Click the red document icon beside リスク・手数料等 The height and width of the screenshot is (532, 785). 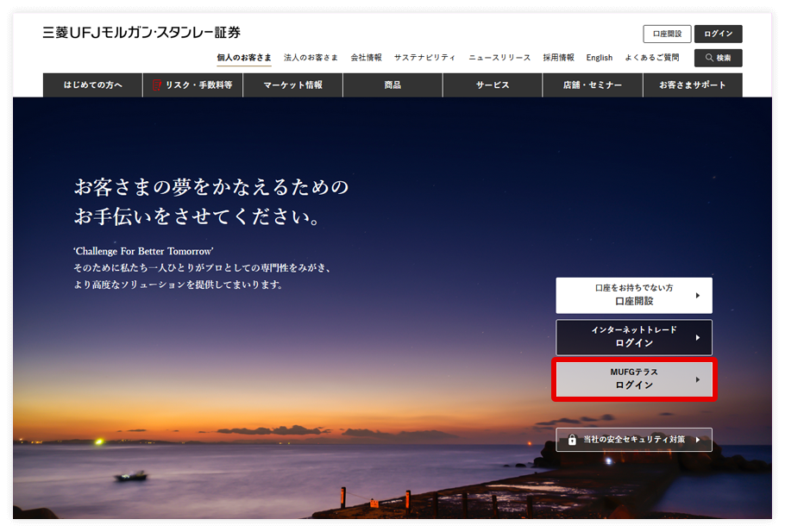tap(157, 85)
